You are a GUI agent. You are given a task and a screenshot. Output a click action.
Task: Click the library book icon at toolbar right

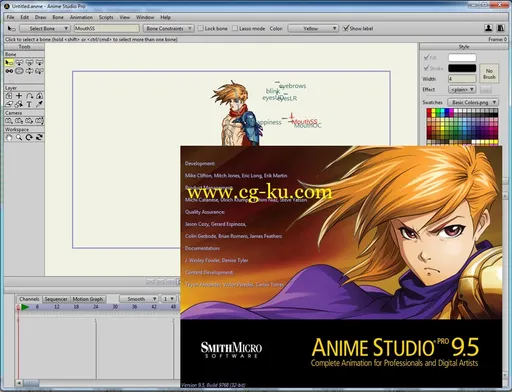[500, 28]
